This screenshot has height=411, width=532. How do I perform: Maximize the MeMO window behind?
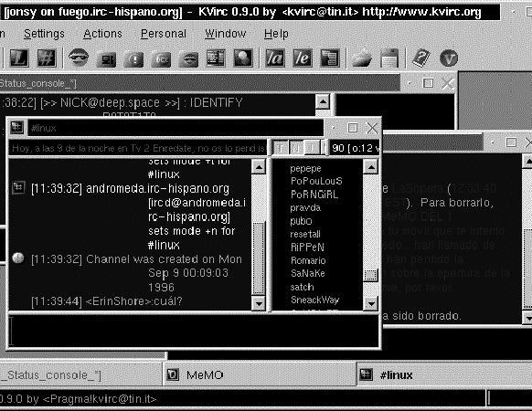pos(511,142)
